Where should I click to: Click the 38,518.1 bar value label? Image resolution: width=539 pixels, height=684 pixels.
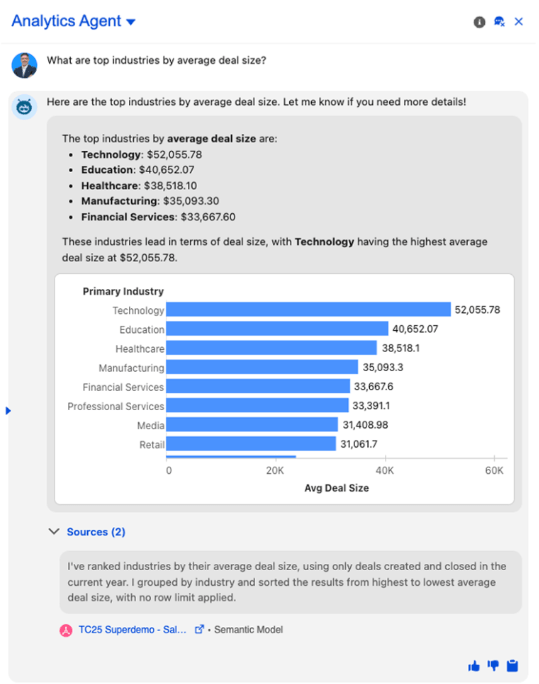coord(401,348)
